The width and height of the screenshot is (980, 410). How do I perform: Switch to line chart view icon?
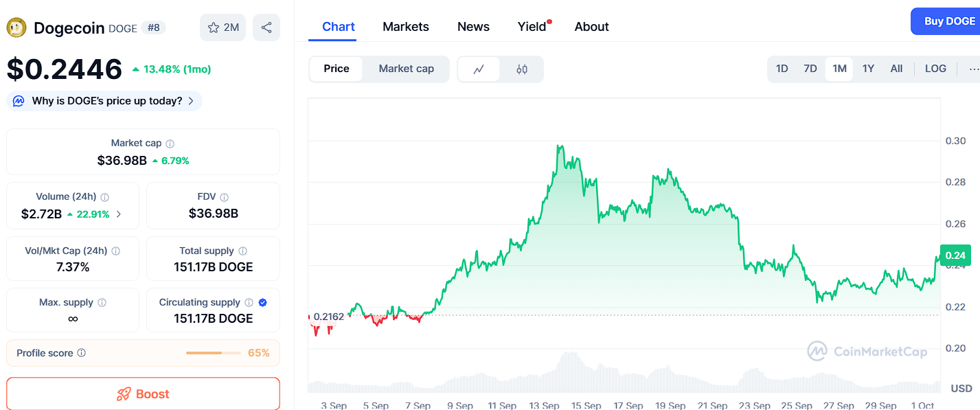(x=479, y=69)
